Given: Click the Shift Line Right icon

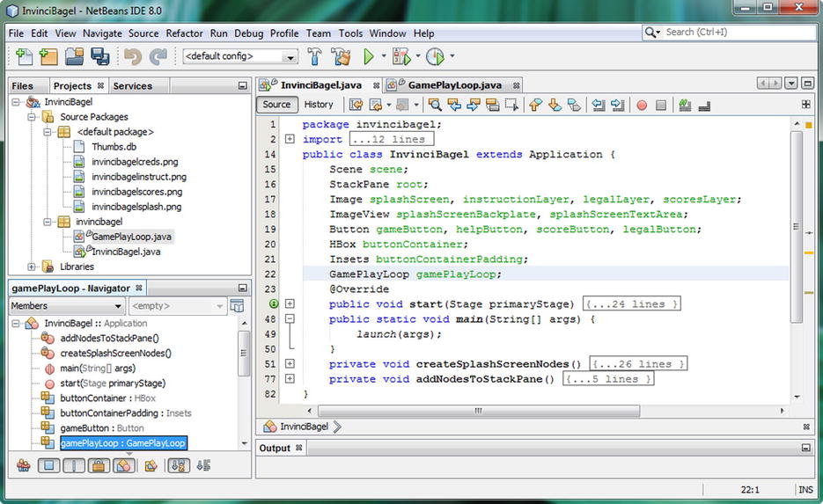Looking at the screenshot, I should click(618, 105).
